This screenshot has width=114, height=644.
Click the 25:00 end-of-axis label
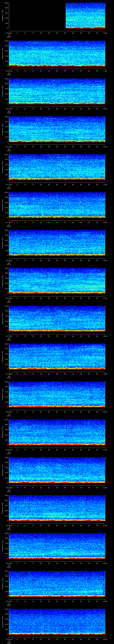tap(105, 601)
